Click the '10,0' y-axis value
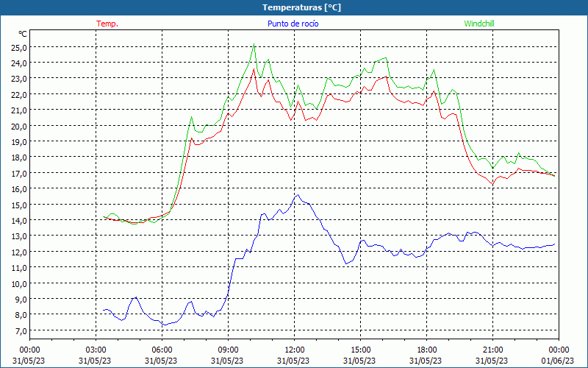This screenshot has height=368, width=588. pos(19,283)
